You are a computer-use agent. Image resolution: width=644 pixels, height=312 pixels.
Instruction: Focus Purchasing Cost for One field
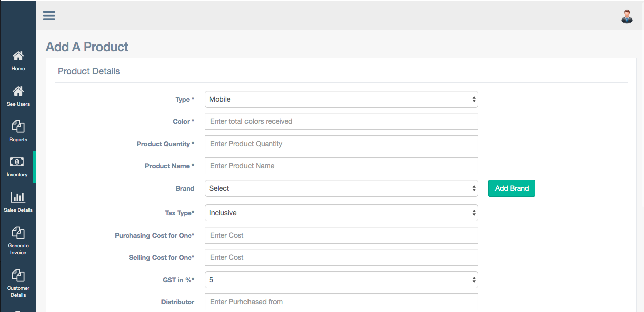341,235
